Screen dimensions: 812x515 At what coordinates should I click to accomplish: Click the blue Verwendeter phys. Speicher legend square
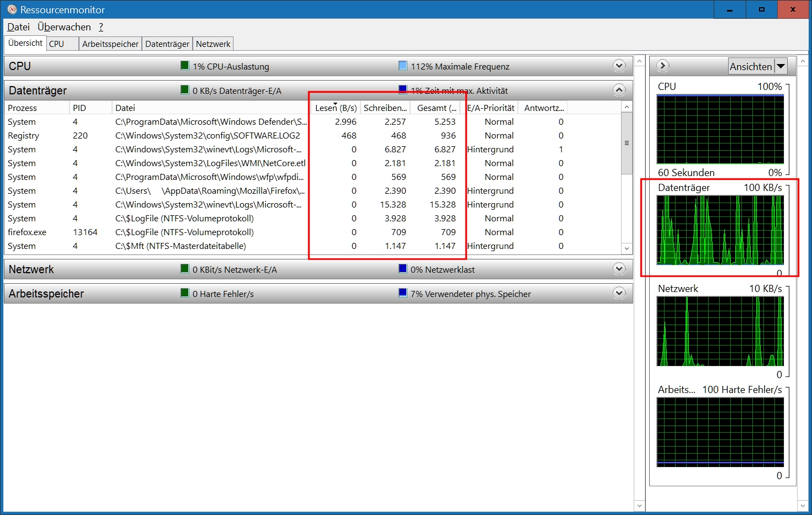point(403,293)
